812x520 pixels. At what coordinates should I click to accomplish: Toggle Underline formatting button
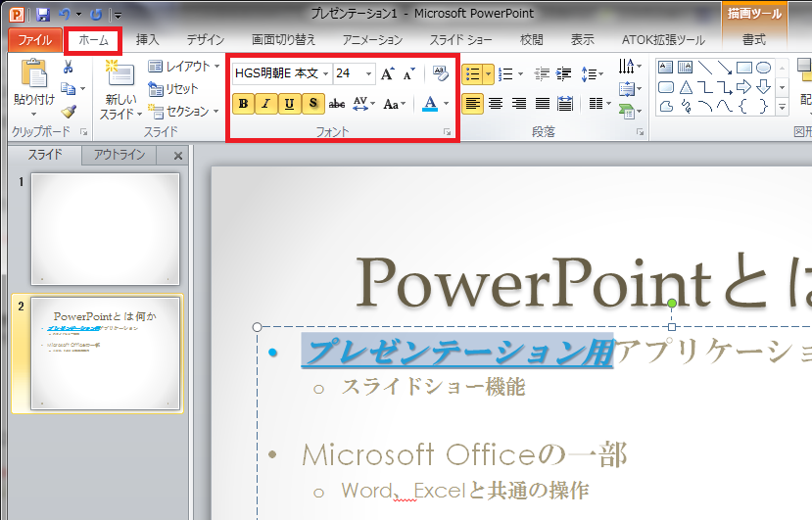[290, 104]
